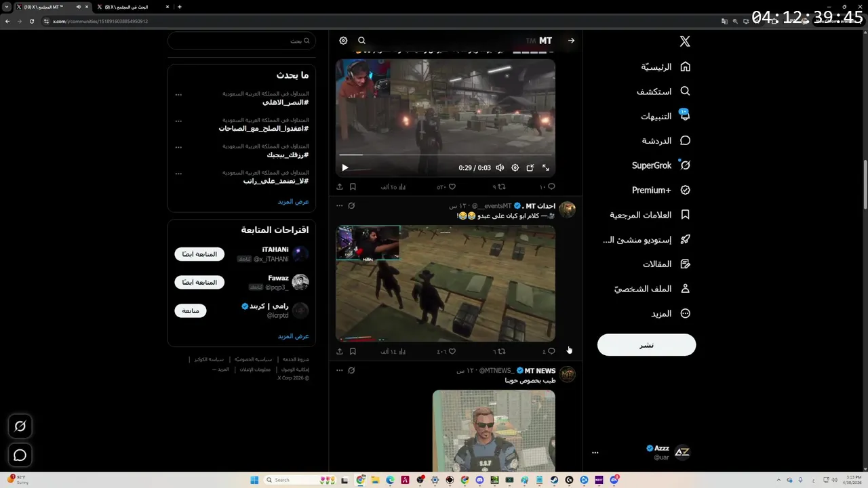Go back with MT community header arrow
Image resolution: width=868 pixels, height=488 pixels.
(571, 41)
